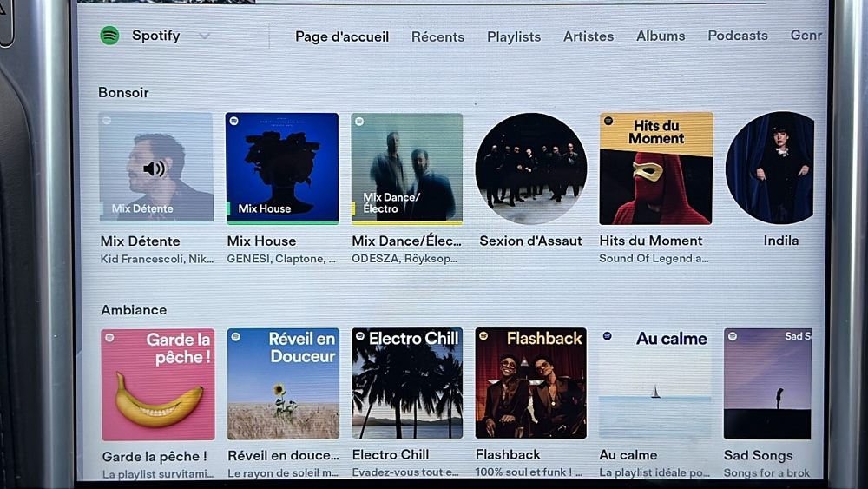868x489 pixels.
Task: Click the speaker icon on Mix Détente
Action: pyautogui.click(x=154, y=169)
